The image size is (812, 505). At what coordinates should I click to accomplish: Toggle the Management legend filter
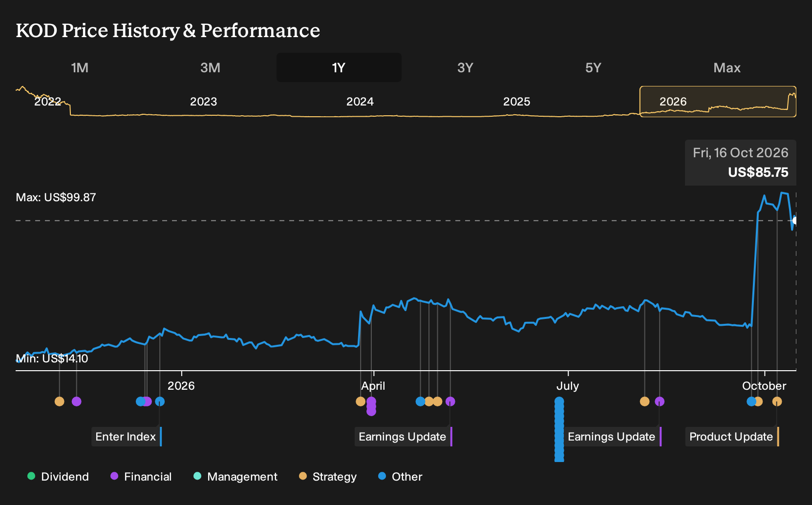click(x=235, y=477)
